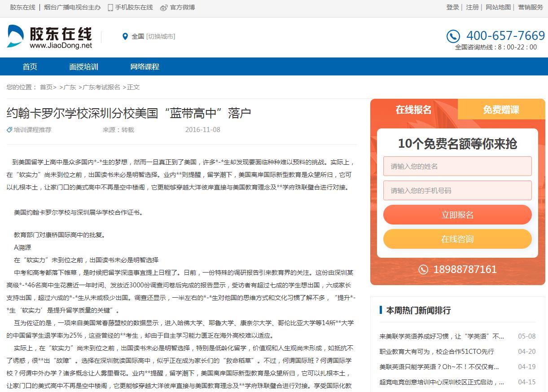Image resolution: width=548 pixels, height=392 pixels.
Task: Click the article title 约翰卡罗尔学校深圳分校
Action: click(x=128, y=113)
